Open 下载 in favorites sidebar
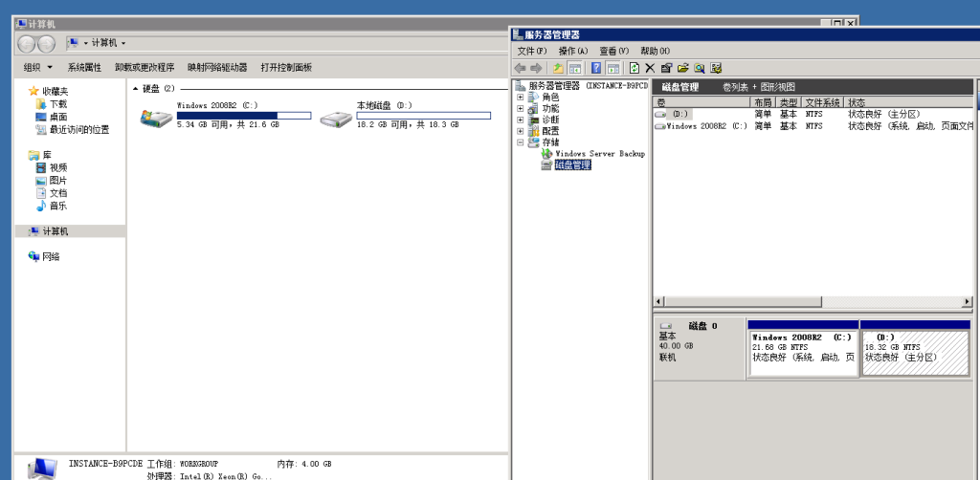 58,104
